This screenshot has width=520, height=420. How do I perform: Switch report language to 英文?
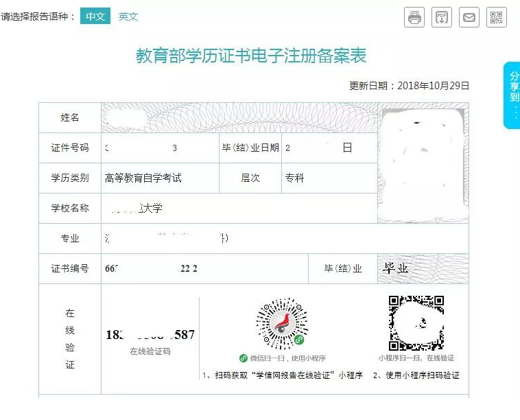128,16
